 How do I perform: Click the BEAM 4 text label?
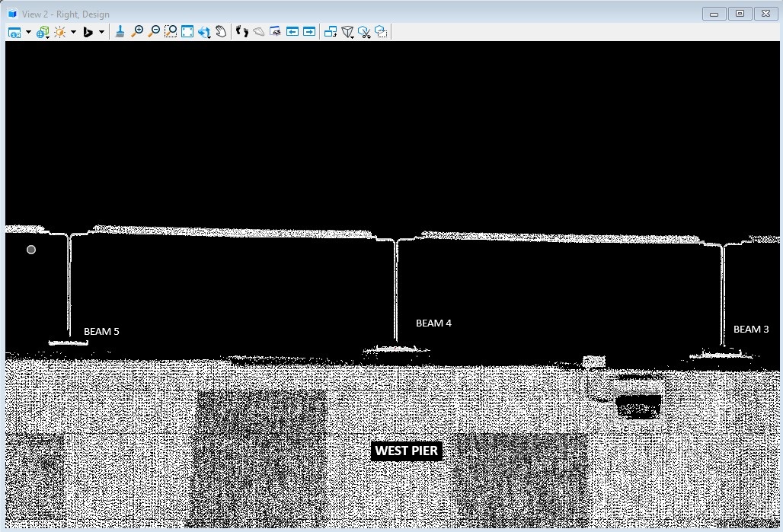[x=433, y=323]
